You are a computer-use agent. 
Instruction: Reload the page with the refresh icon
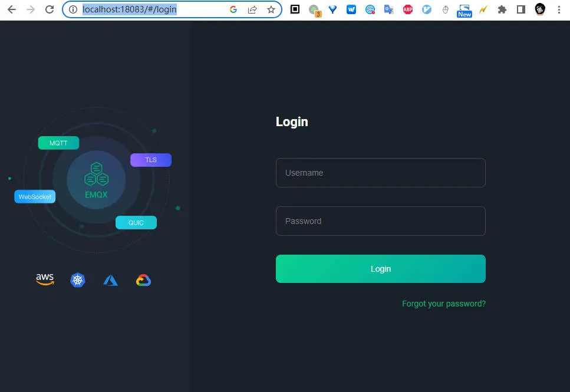(50, 9)
